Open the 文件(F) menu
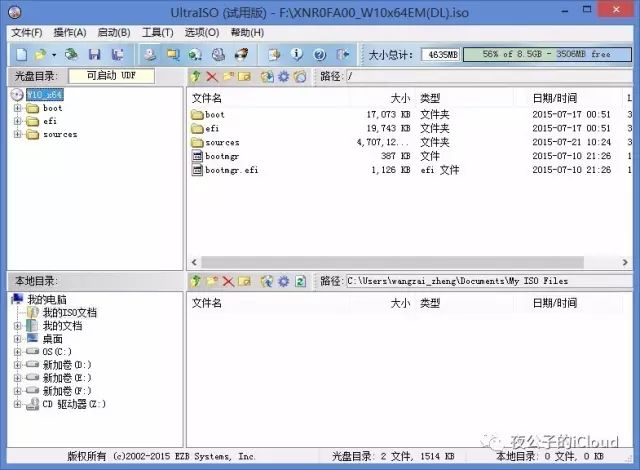The height and width of the screenshot is (470, 640). [x=27, y=33]
